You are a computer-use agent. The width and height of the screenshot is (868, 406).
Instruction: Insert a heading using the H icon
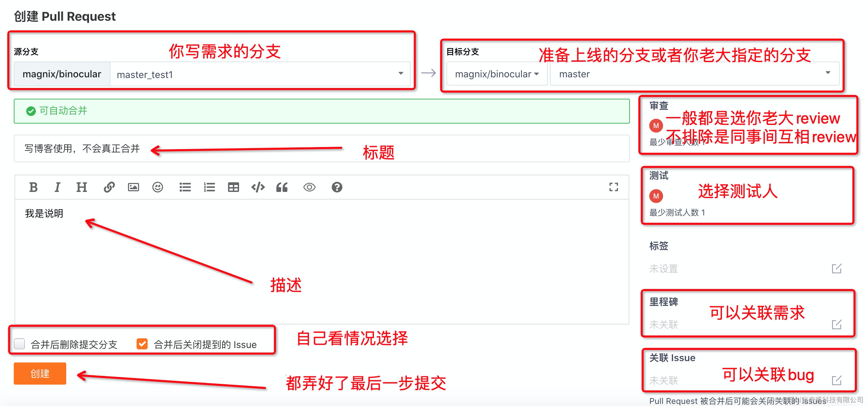[x=81, y=187]
